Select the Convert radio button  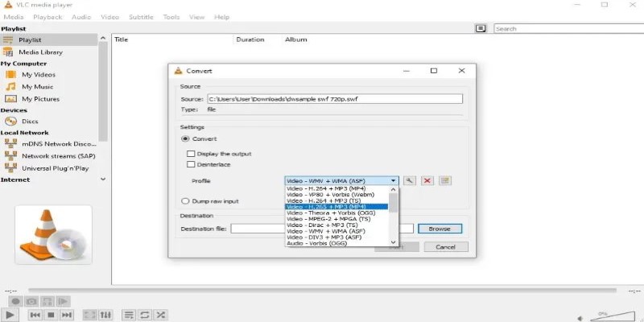click(x=185, y=138)
